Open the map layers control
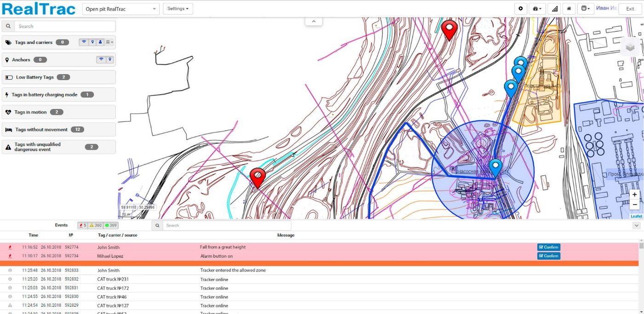Image resolution: width=644 pixels, height=314 pixels. point(630,47)
